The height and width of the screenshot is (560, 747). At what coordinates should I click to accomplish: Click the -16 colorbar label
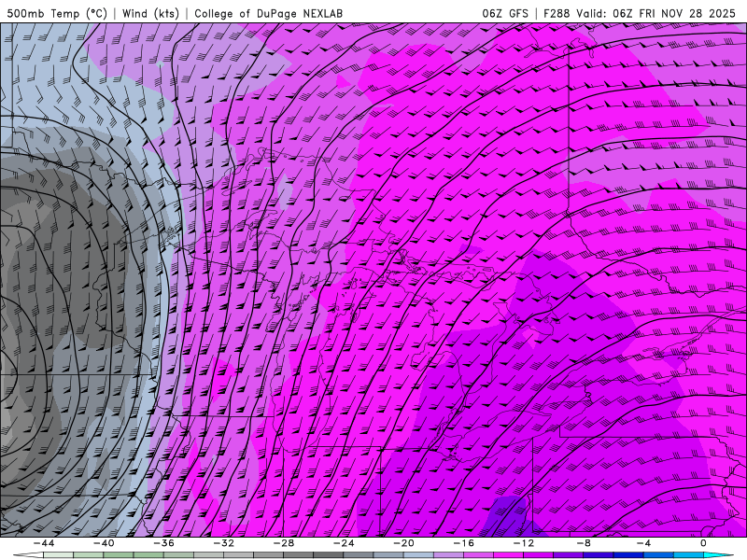[464, 543]
